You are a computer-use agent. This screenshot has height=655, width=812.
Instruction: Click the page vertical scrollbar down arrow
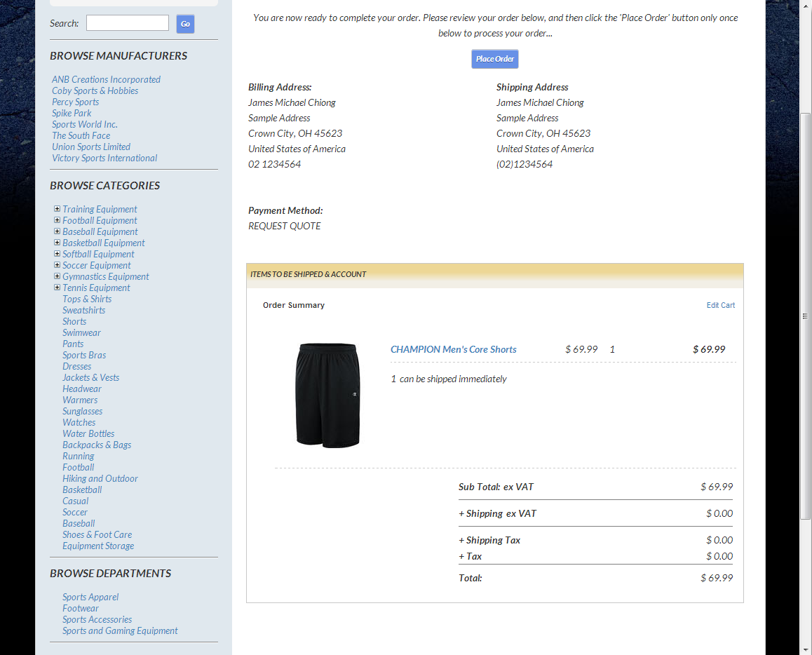tap(806, 649)
